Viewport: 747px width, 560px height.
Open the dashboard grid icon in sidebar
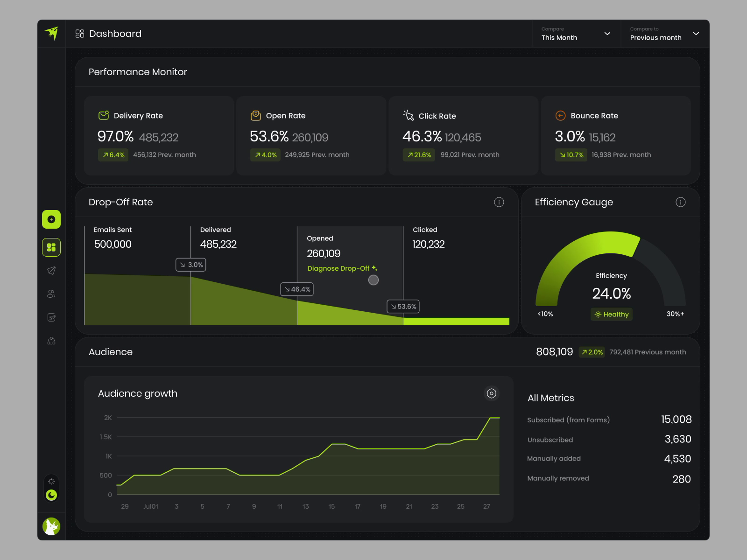[51, 247]
